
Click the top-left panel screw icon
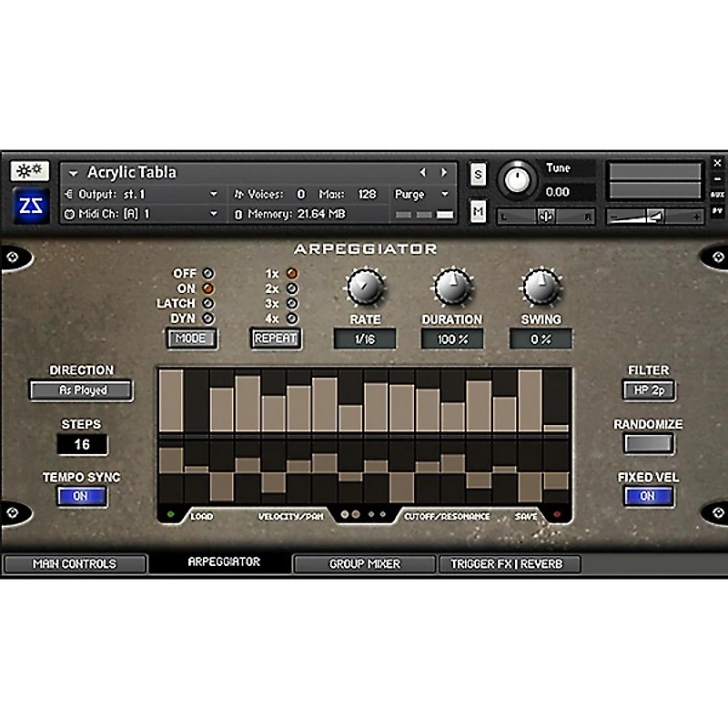pyautogui.click(x=13, y=257)
